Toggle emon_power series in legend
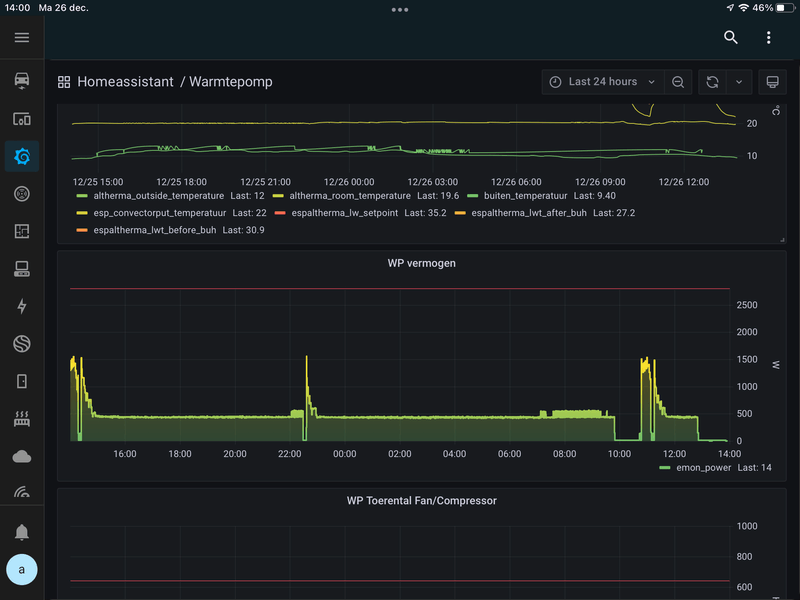This screenshot has width=800, height=600. pos(701,468)
